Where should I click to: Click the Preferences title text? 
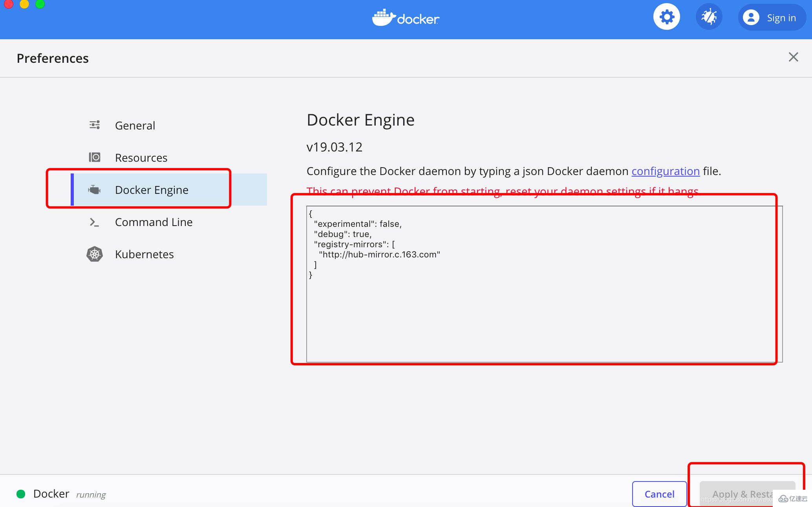(x=53, y=58)
